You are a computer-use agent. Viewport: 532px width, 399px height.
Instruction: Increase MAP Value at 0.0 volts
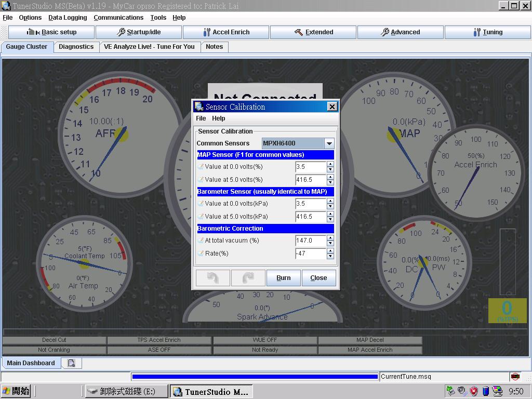coord(330,164)
